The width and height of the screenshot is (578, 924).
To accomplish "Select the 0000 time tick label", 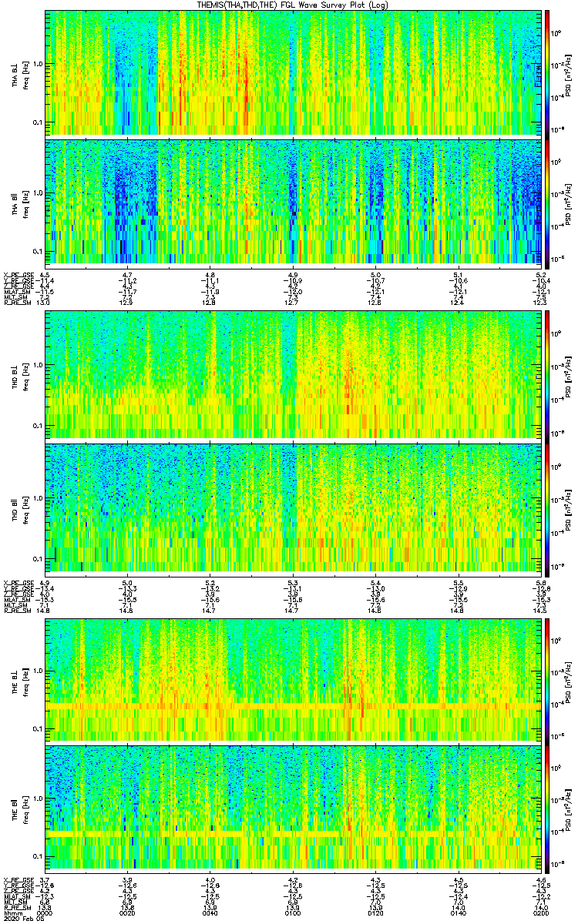I will pyautogui.click(x=45, y=912).
